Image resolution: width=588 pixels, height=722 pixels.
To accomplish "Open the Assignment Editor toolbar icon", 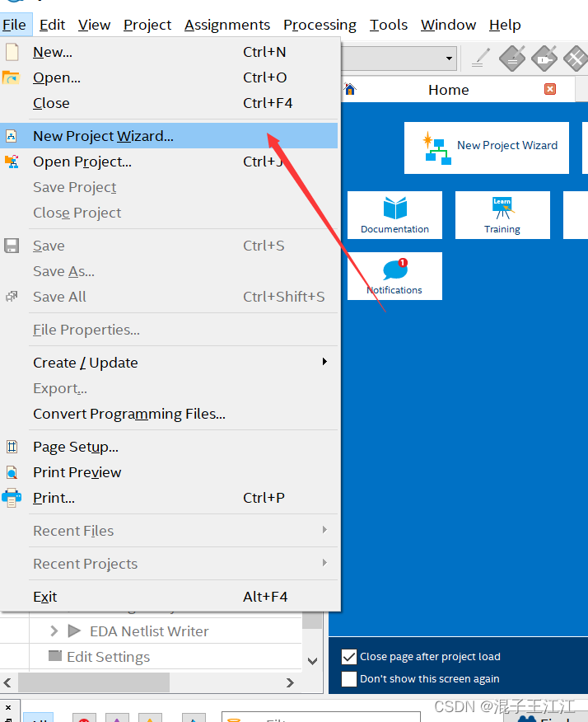I will pos(512,59).
